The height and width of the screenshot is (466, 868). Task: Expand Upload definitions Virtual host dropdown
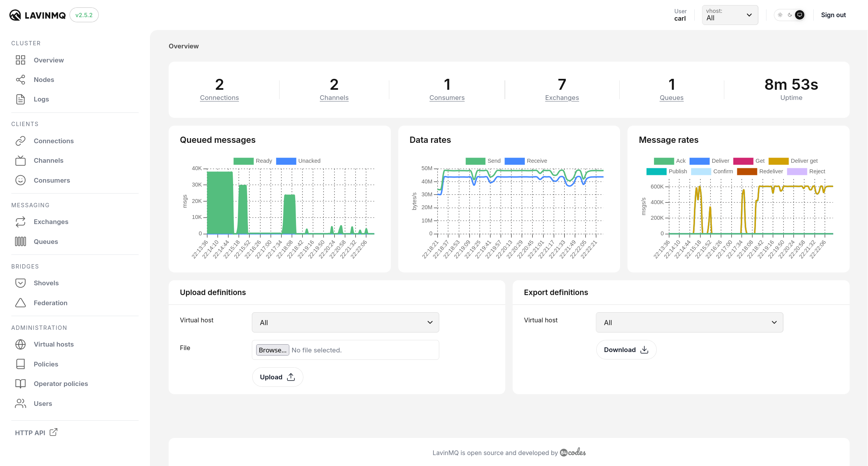click(x=345, y=322)
